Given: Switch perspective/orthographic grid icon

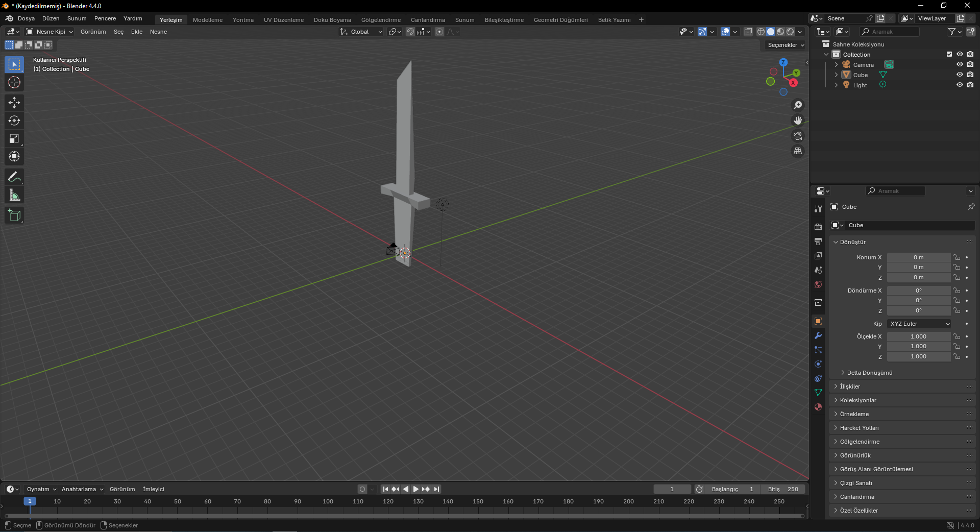Looking at the screenshot, I should (x=798, y=151).
